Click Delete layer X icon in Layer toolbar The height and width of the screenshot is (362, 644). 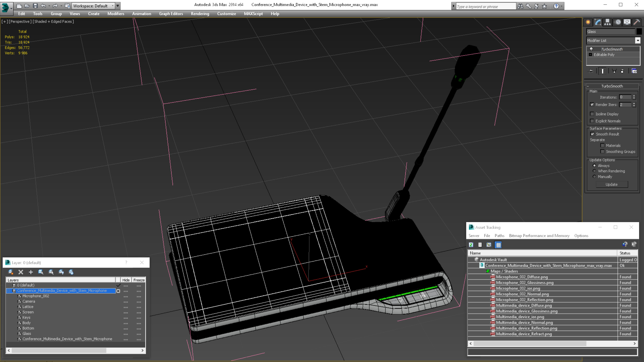point(21,272)
